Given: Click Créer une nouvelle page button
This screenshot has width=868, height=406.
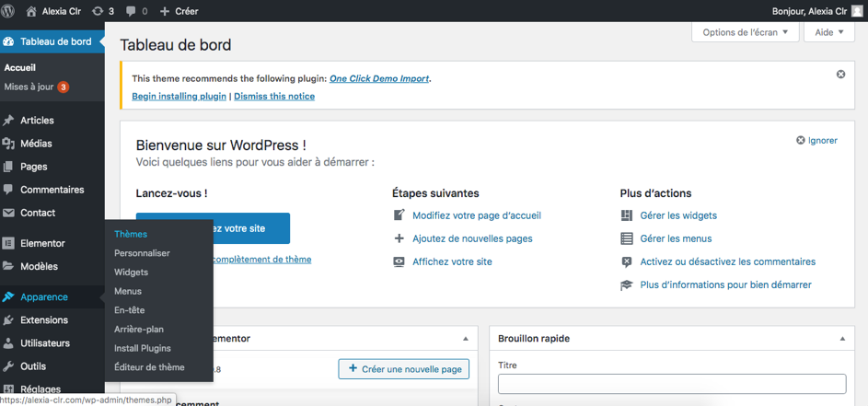Looking at the screenshot, I should tap(403, 369).
